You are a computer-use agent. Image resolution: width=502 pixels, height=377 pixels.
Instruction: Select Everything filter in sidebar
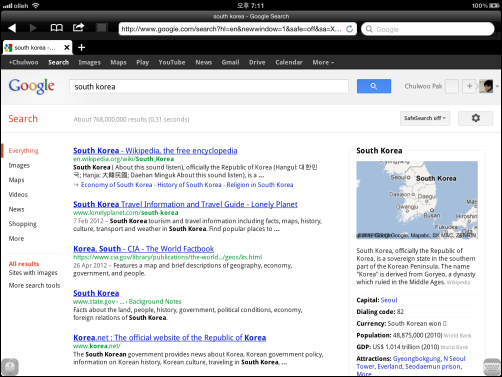pyautogui.click(x=23, y=151)
